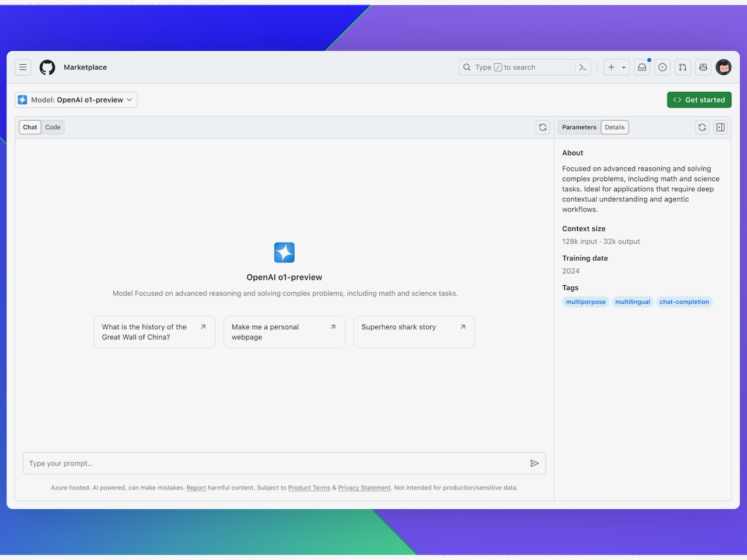This screenshot has height=560, width=747.
Task: Click the Marketplace link in header
Action: (x=85, y=67)
